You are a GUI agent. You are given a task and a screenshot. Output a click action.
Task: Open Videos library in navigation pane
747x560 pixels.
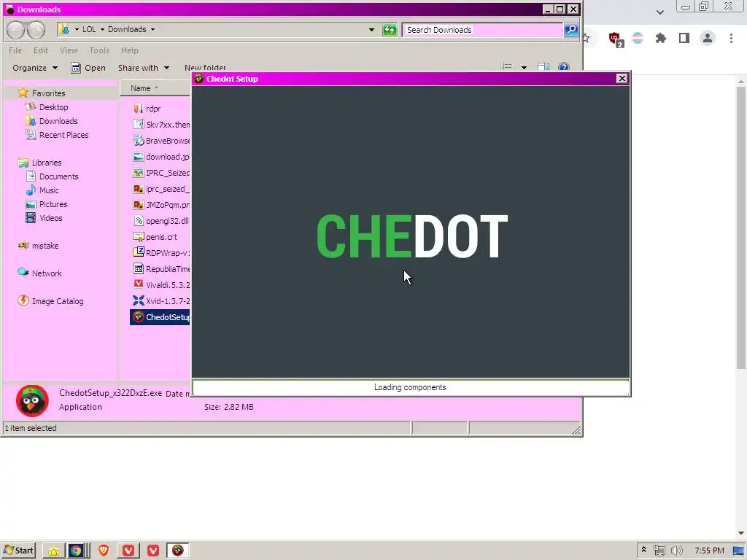(44, 217)
